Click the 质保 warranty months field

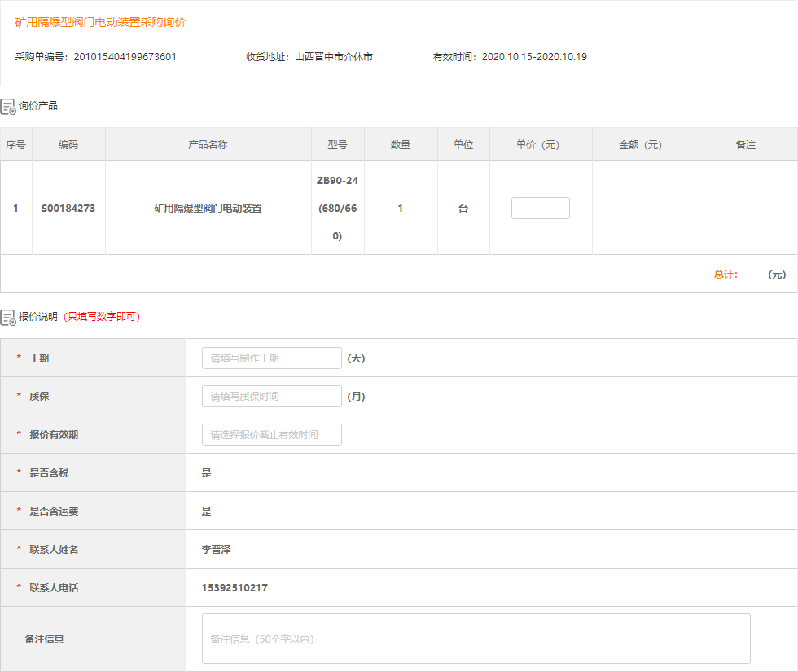coord(271,397)
